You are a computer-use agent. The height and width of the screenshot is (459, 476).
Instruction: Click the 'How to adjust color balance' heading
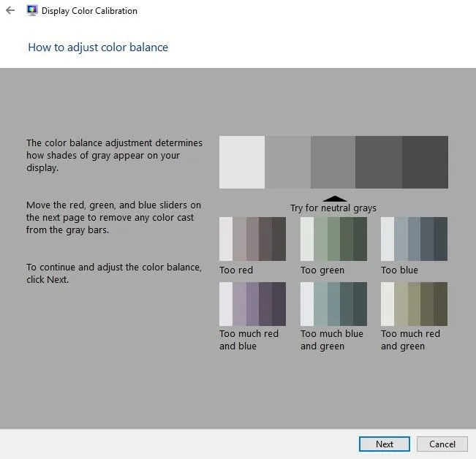tap(98, 48)
